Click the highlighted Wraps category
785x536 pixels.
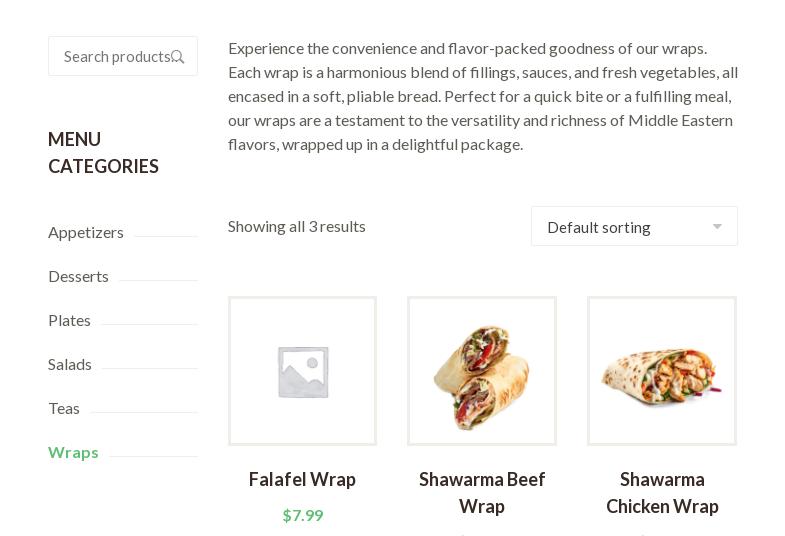pos(73,452)
